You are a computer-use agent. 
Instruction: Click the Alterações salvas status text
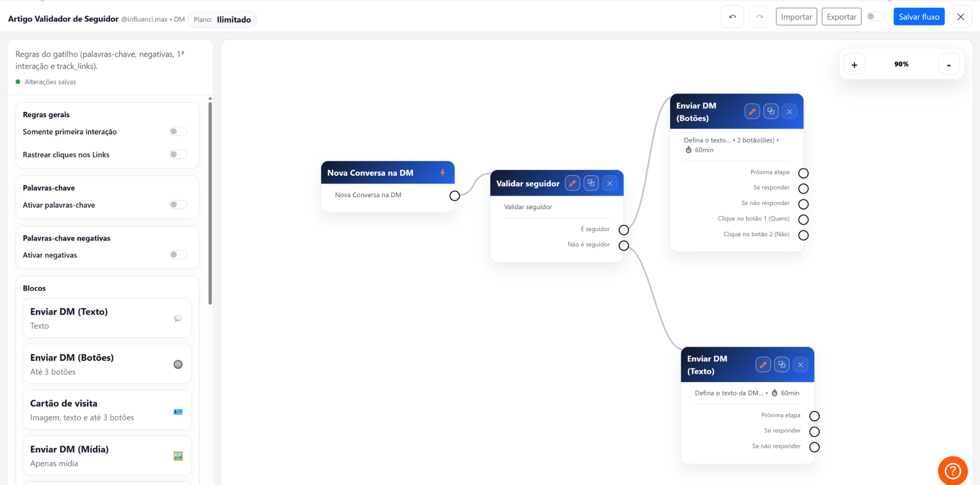pos(50,82)
